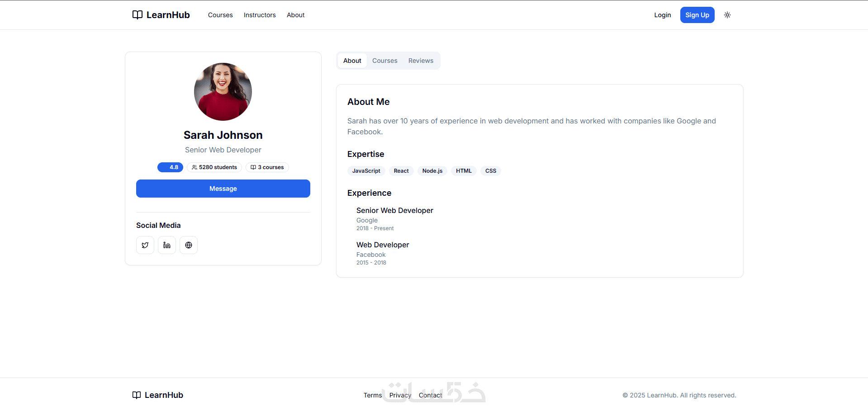This screenshot has width=868, height=411.
Task: Switch to the Courses tab
Action: (385, 61)
